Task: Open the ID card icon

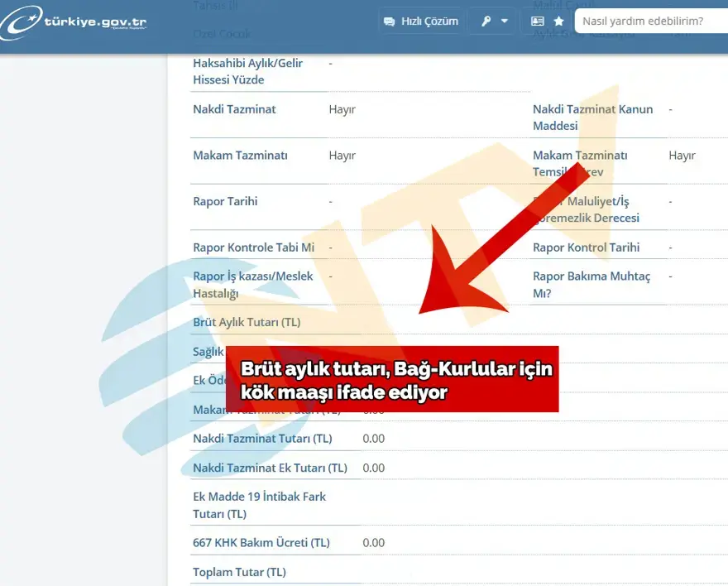Action: pyautogui.click(x=537, y=22)
